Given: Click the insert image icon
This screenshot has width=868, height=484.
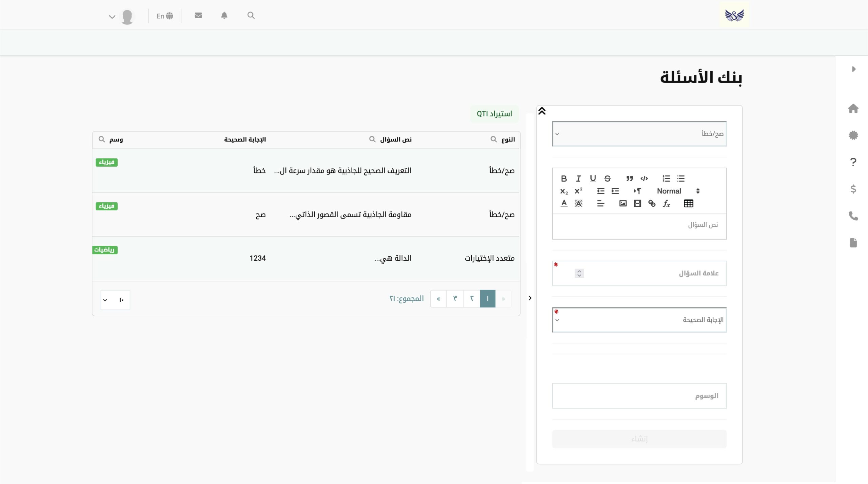Looking at the screenshot, I should (x=623, y=204).
